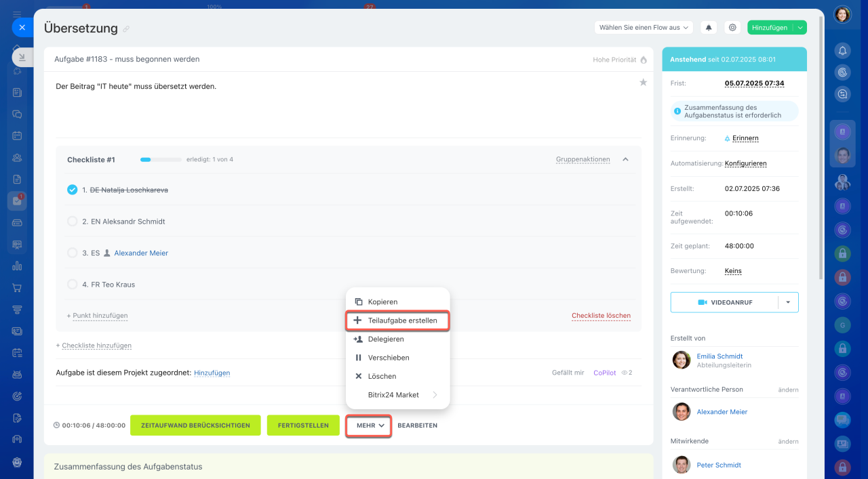Click ändern next to Mitwirkende
This screenshot has height=479, width=868.
click(788, 441)
